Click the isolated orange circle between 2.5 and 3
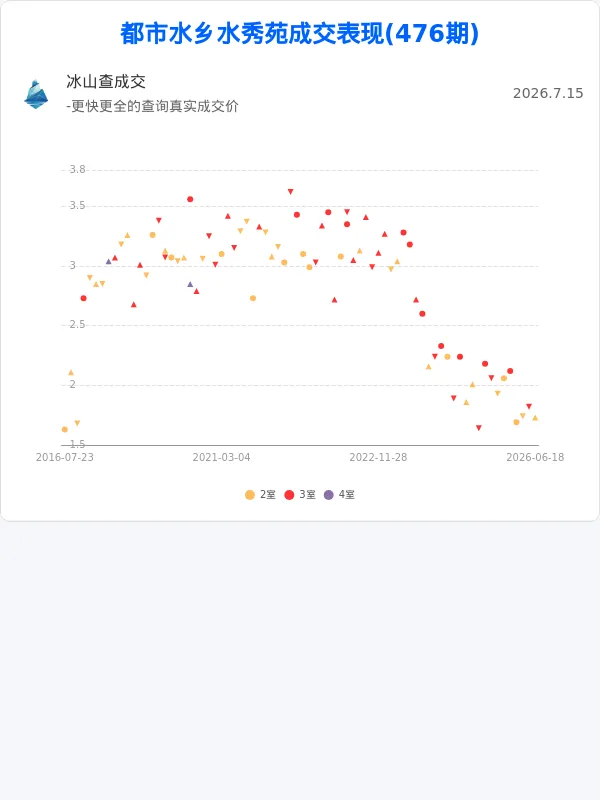The height and width of the screenshot is (800, 600). coord(253,298)
